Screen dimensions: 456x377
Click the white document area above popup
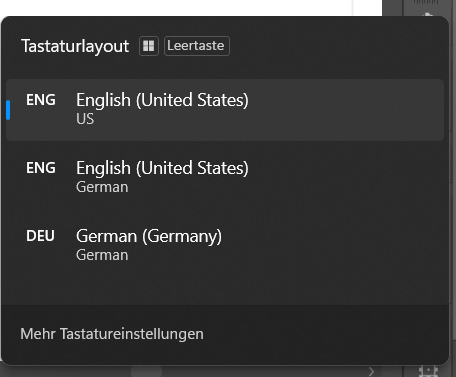(x=176, y=7)
